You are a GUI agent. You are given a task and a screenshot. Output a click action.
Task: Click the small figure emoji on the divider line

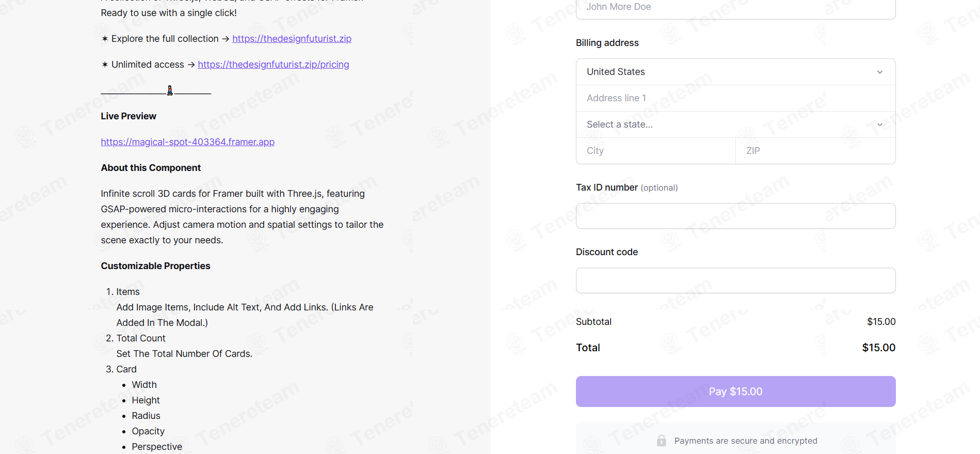tap(170, 90)
